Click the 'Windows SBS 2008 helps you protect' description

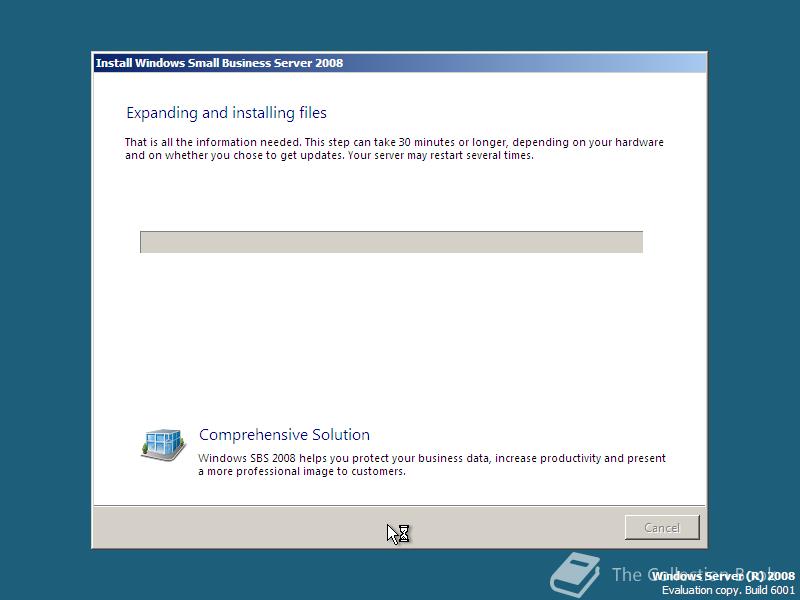point(432,464)
